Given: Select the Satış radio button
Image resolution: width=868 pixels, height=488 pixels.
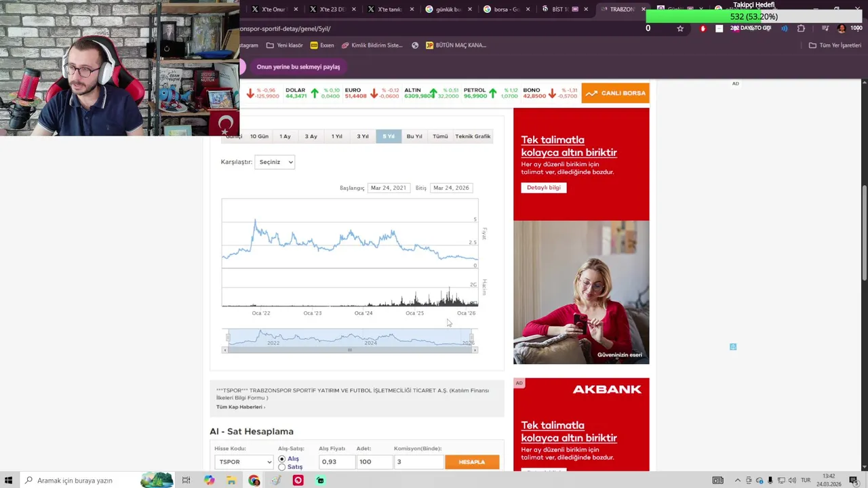Looking at the screenshot, I should 282,467.
